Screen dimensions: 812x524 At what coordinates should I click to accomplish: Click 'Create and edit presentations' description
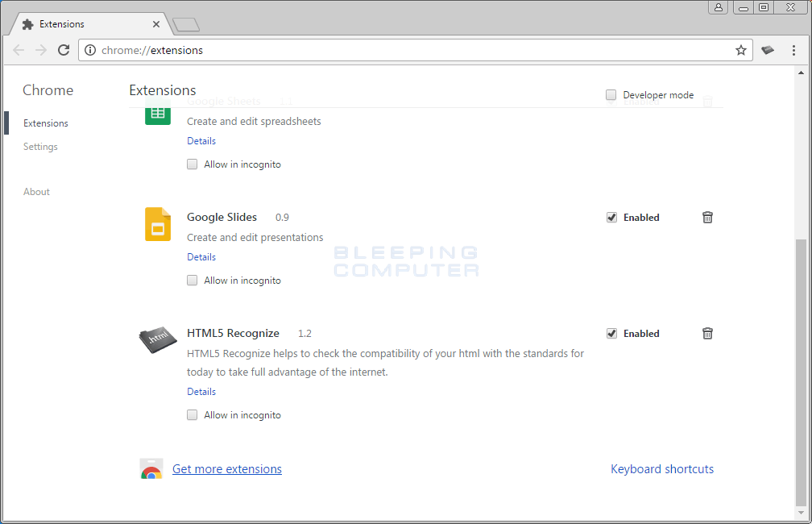tap(255, 237)
